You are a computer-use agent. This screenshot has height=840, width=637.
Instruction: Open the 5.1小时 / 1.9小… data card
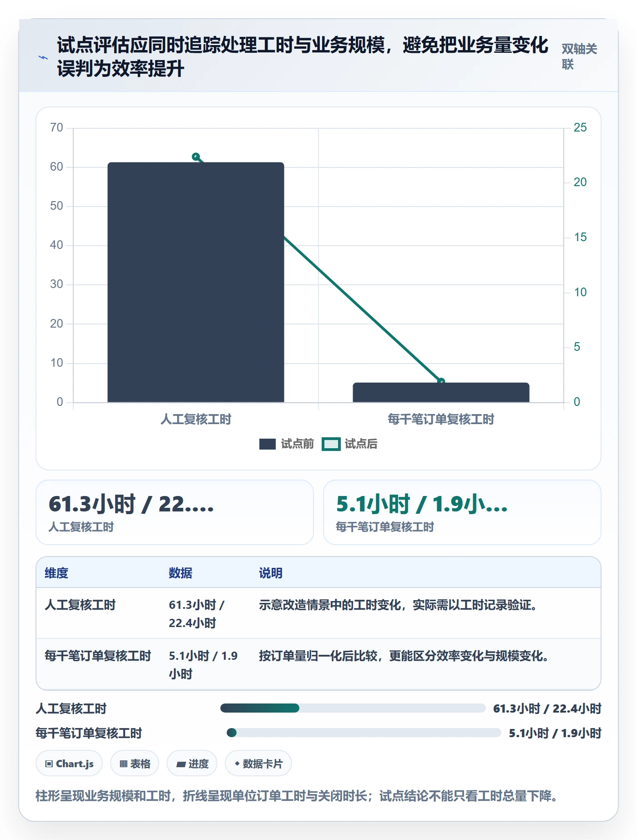(462, 512)
